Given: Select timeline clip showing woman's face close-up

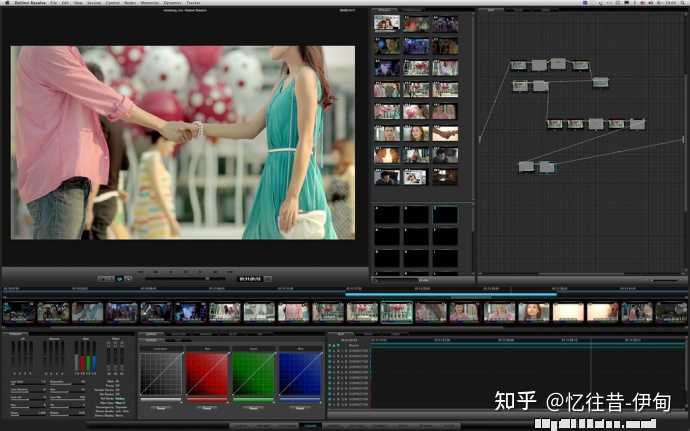Looking at the screenshot, I should click(534, 313).
